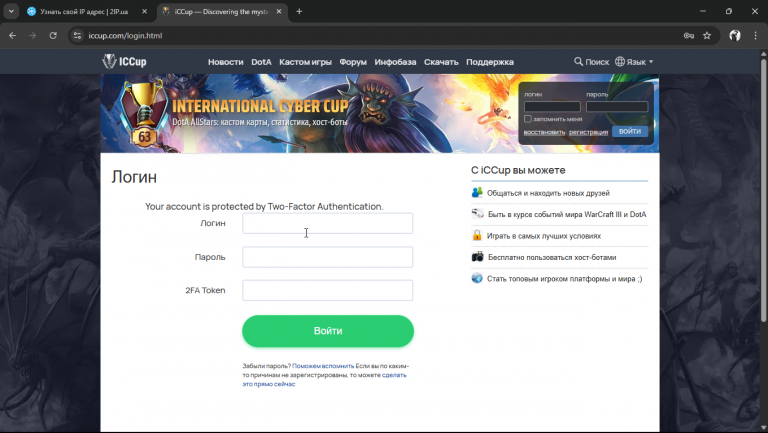Click the globe language icon
This screenshot has width=768, height=433.
click(620, 62)
